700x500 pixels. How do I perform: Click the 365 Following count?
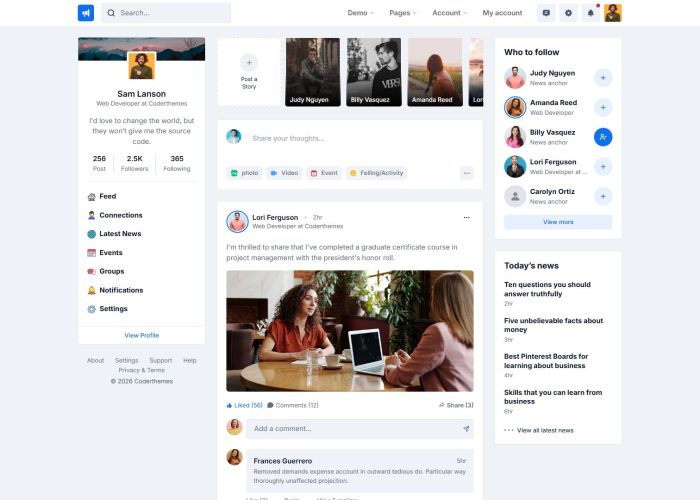(x=177, y=163)
